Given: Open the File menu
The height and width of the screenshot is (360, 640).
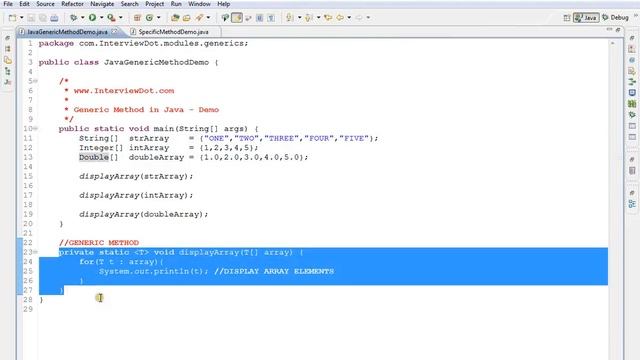Looking at the screenshot, I should (8, 4).
